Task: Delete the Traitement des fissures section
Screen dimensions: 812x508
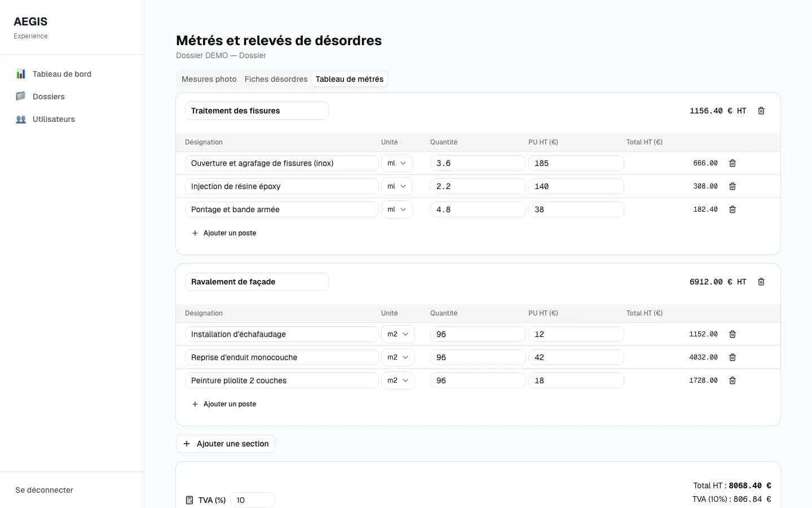Action: coord(761,111)
